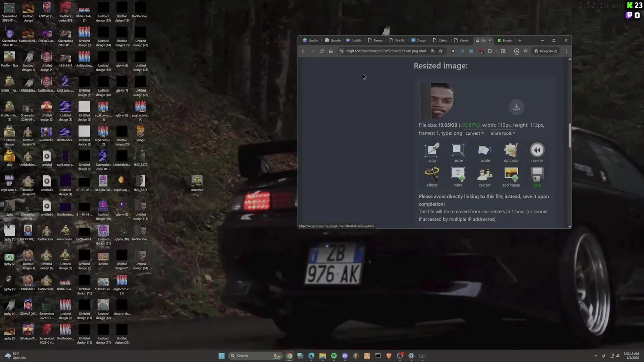Select the 'discord-dis...' desktop file
Viewport: 644px width, 362px height.
(122, 307)
